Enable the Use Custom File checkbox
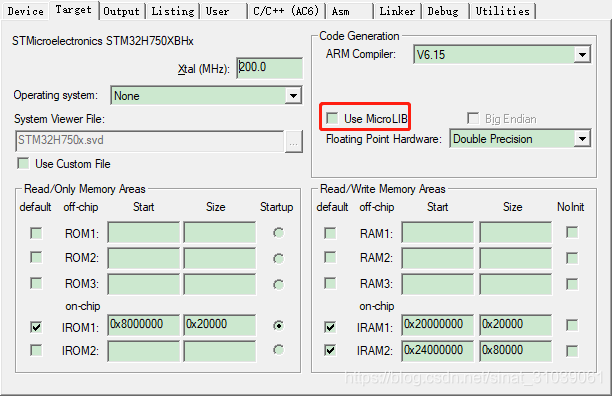The width and height of the screenshot is (612, 396). [x=23, y=163]
